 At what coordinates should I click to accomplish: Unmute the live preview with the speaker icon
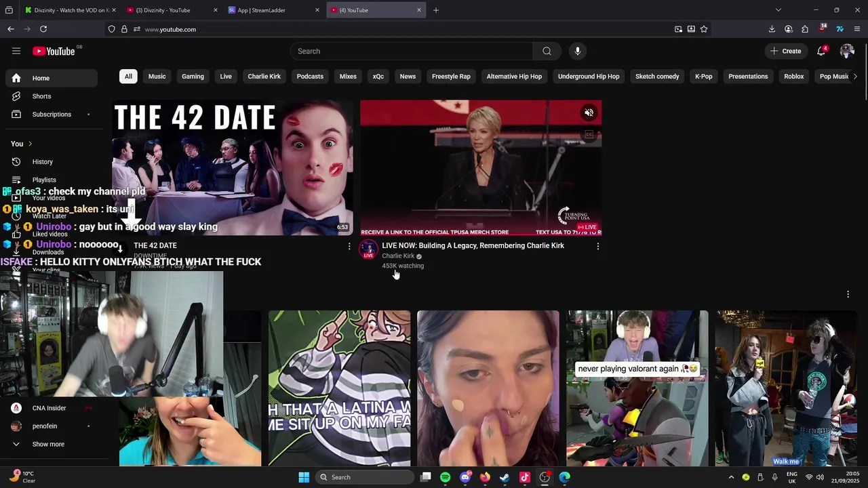tap(589, 113)
